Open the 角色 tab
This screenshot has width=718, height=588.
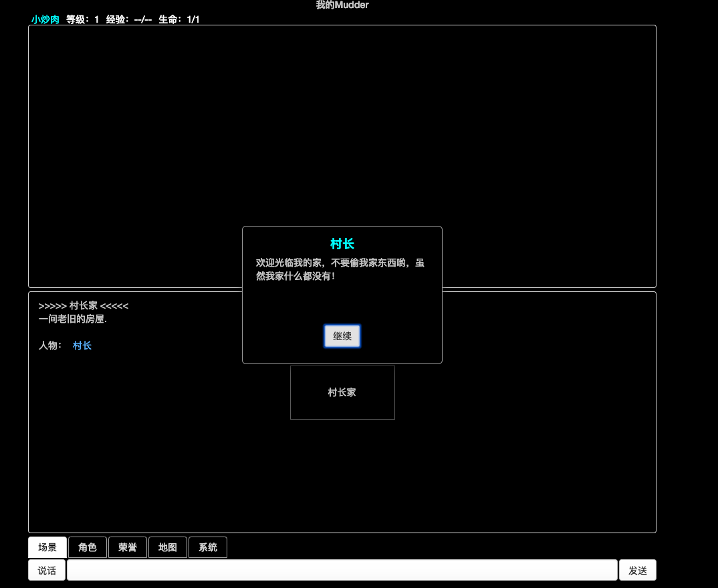point(88,547)
